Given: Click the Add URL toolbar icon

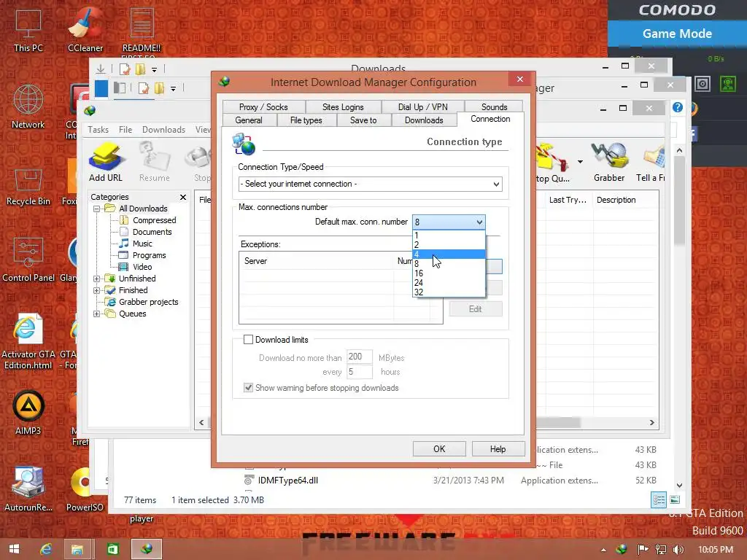Looking at the screenshot, I should 105,162.
